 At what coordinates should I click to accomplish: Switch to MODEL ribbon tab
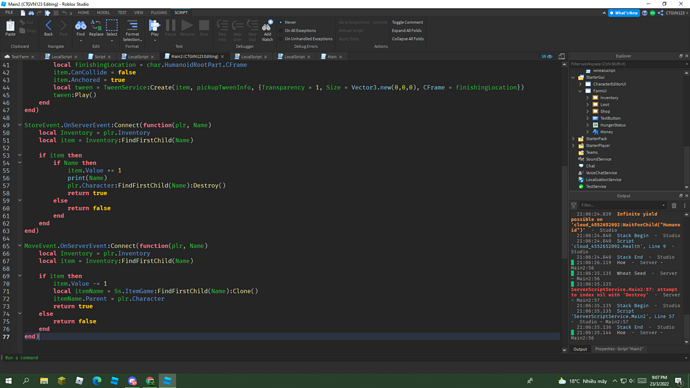tap(103, 13)
